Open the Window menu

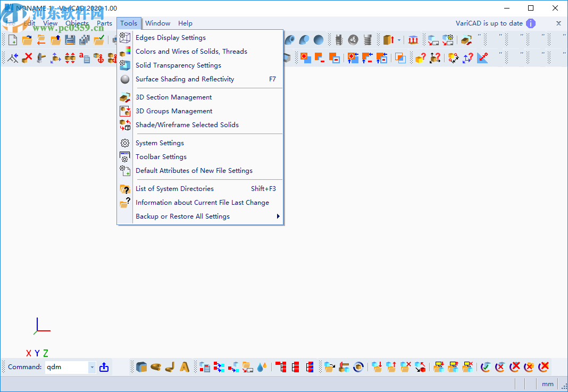point(157,23)
